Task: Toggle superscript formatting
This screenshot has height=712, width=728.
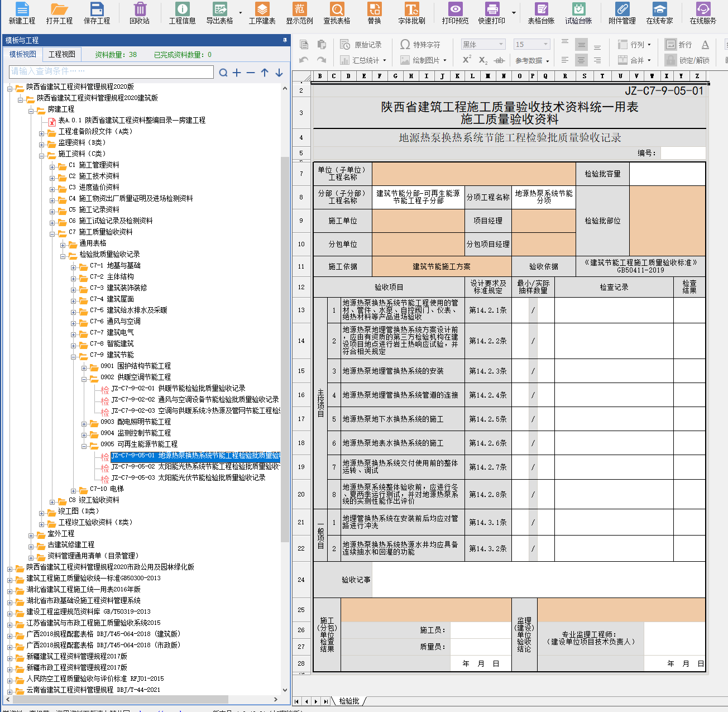Action: click(x=467, y=60)
